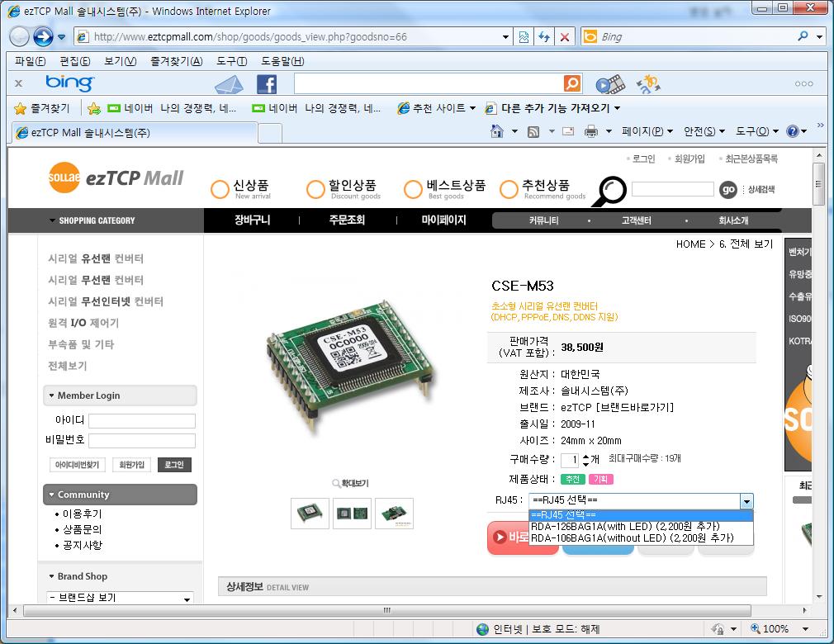
Task: Click the 아이디비번찾기 button
Action: 77,465
